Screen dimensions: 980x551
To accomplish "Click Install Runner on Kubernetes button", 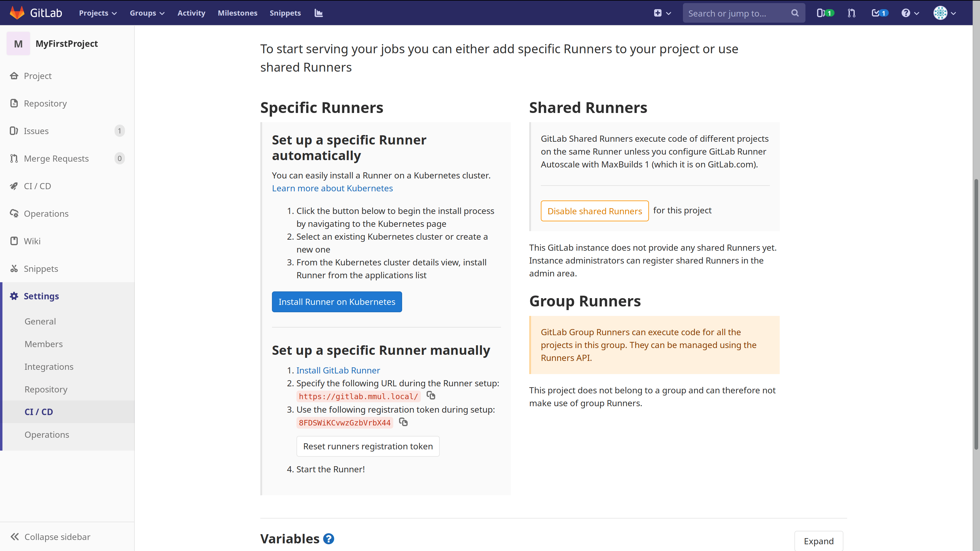I will click(337, 302).
